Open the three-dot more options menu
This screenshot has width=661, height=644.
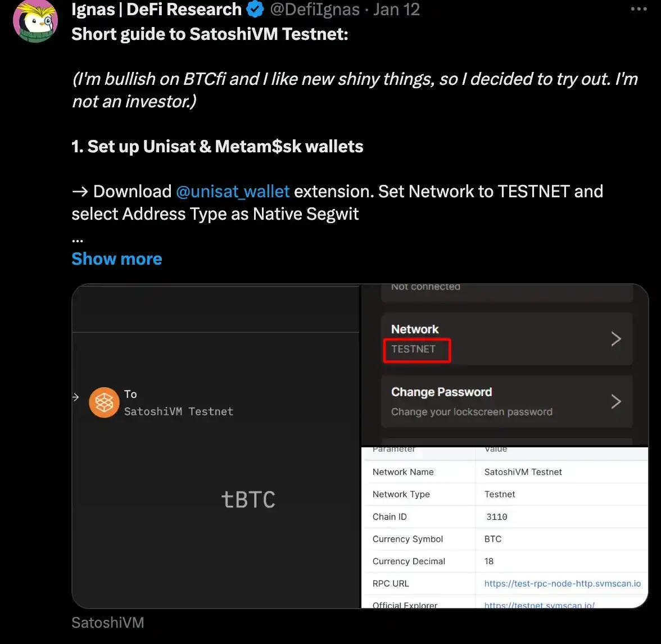click(x=639, y=10)
